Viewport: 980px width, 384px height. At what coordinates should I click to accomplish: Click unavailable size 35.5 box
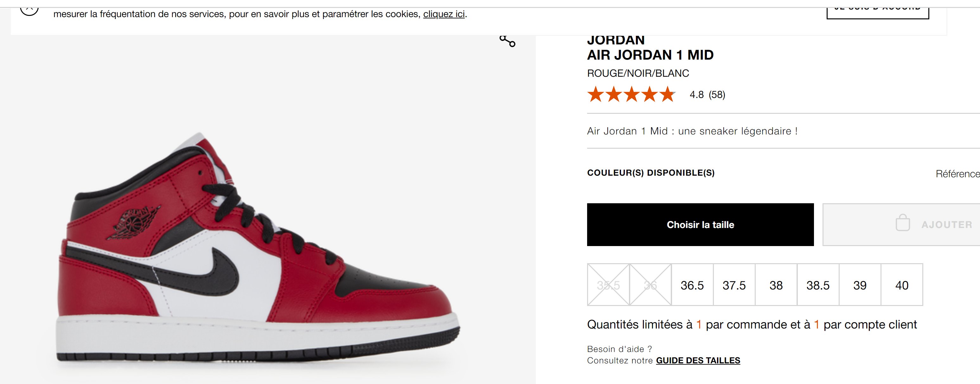pos(608,285)
